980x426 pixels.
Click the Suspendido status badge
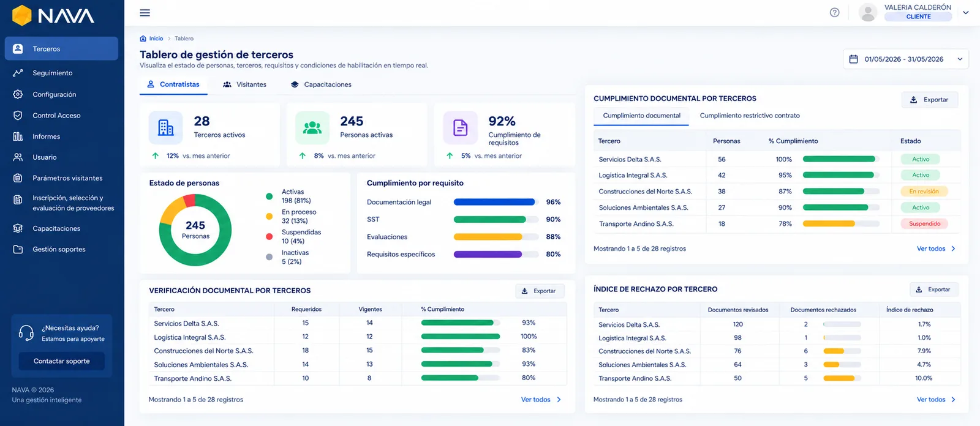pos(924,224)
